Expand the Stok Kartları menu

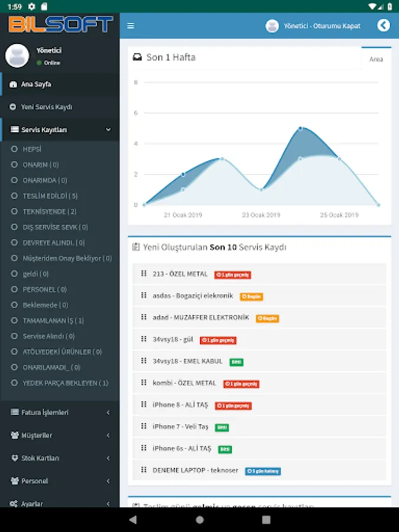point(60,458)
